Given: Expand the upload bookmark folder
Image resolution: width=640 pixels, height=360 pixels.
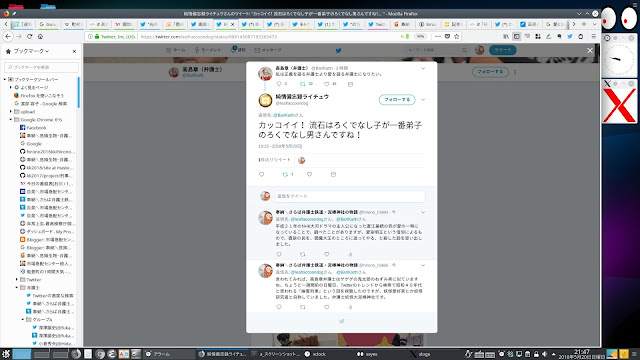Looking at the screenshot, I should 11,111.
